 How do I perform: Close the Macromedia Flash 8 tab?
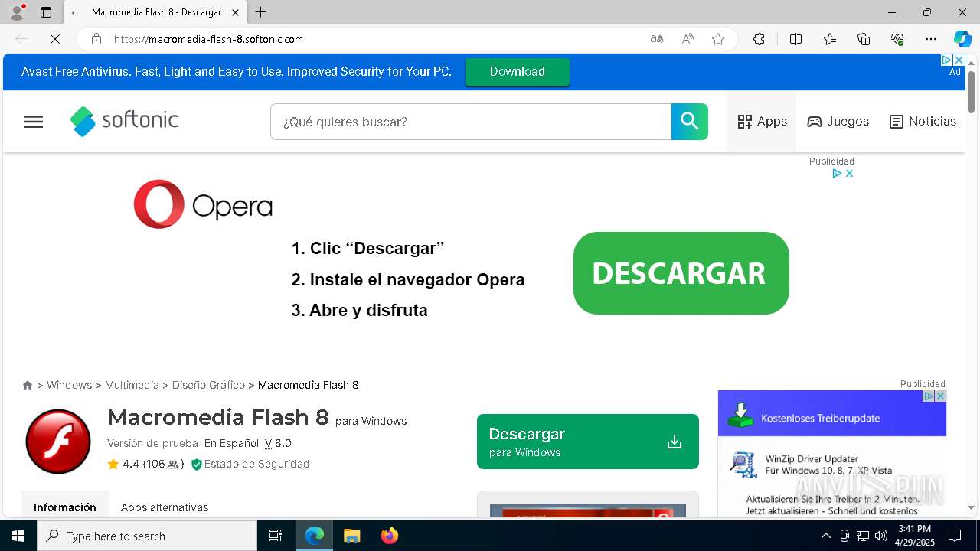[236, 12]
